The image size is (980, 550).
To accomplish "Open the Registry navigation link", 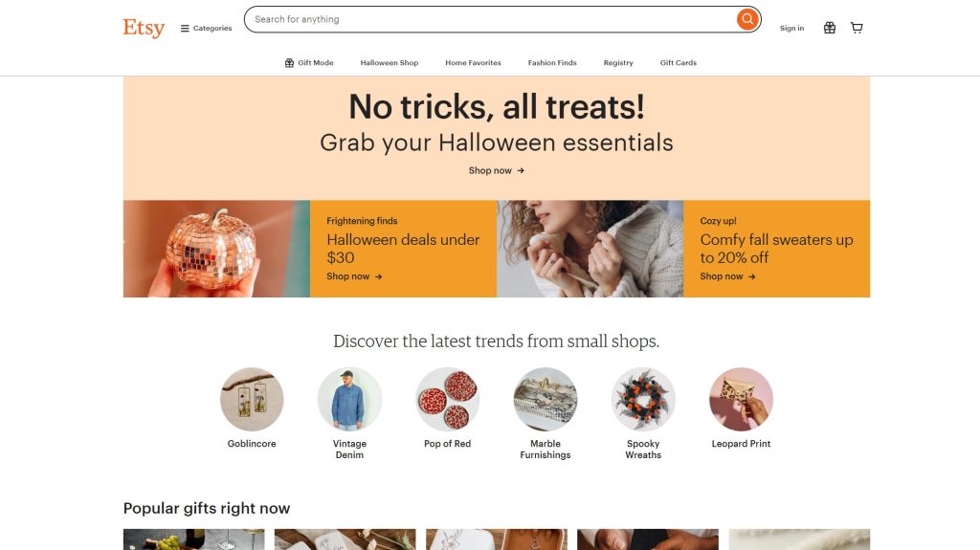I will pyautogui.click(x=618, y=62).
